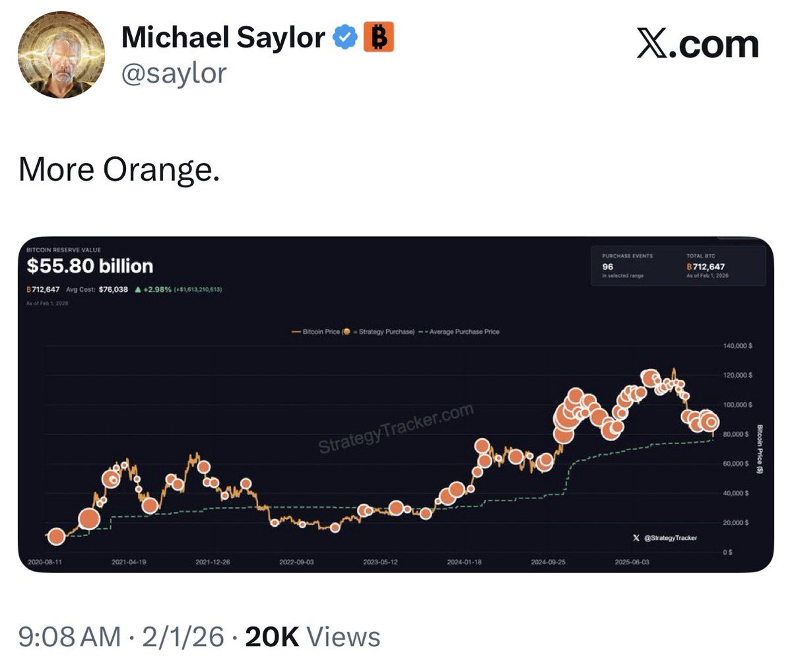Screen dimensions: 792x672
Task: Click the orange Bitcoin affiliation badge
Action: pos(378,38)
